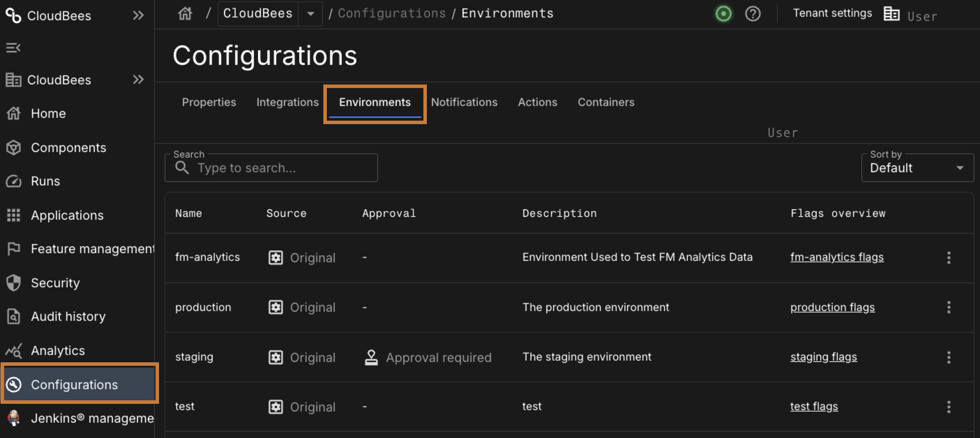The image size is (980, 438).
Task: Open Feature management from sidebar
Action: pyautogui.click(x=92, y=249)
